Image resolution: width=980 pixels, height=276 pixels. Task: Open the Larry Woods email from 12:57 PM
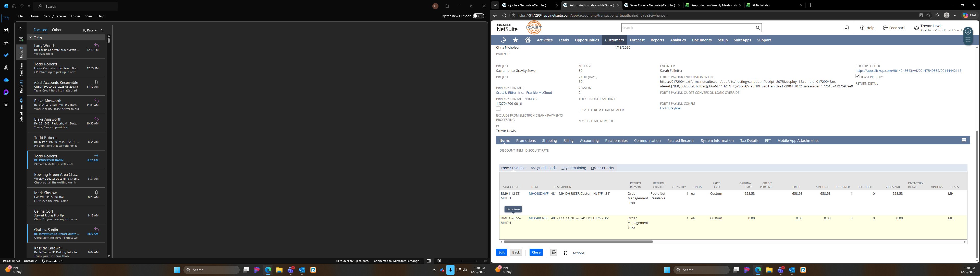tap(66, 50)
